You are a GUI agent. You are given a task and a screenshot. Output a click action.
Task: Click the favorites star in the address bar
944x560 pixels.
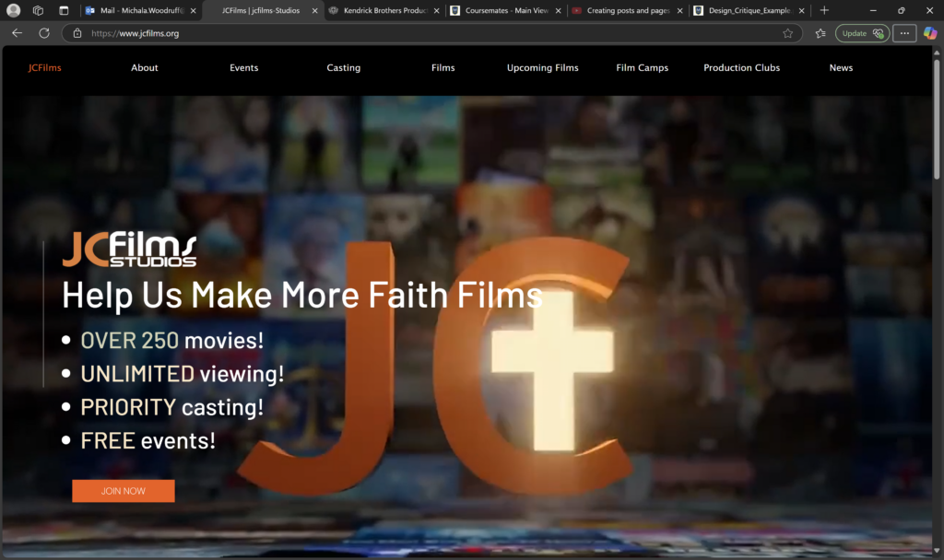pyautogui.click(x=787, y=33)
